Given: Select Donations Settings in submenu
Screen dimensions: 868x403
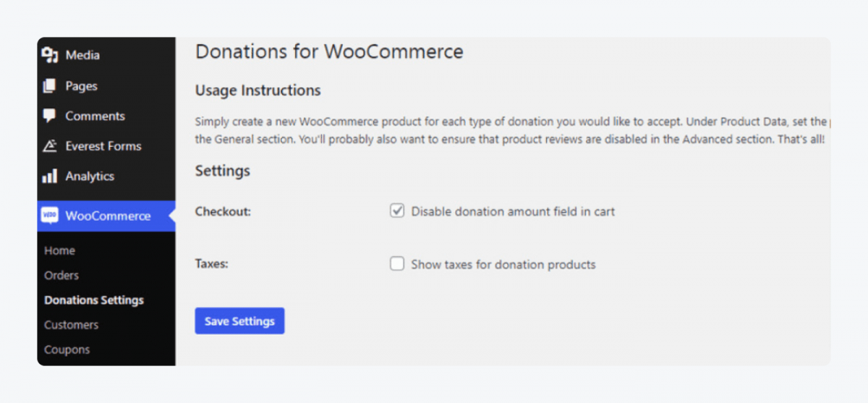Looking at the screenshot, I should [94, 300].
